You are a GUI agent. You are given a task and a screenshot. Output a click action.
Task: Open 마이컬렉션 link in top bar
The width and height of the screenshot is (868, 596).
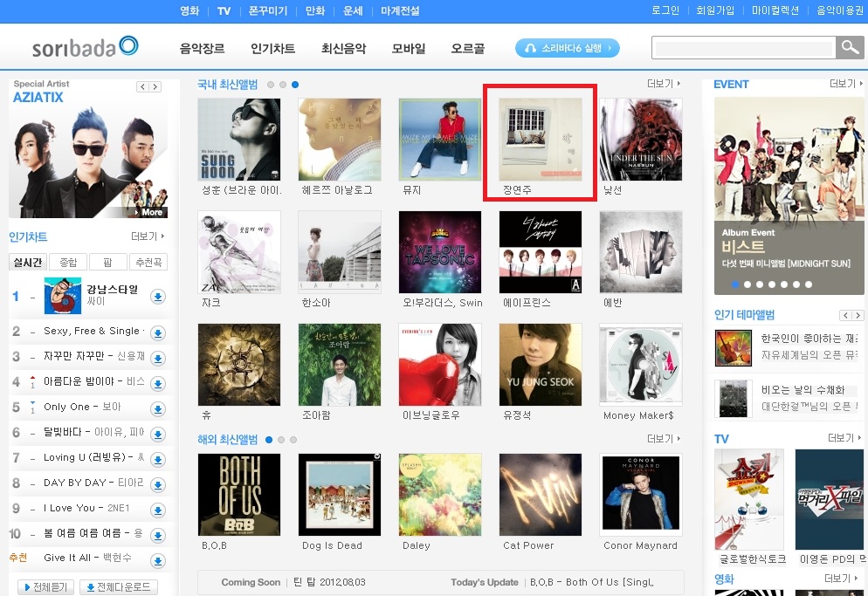click(x=775, y=10)
